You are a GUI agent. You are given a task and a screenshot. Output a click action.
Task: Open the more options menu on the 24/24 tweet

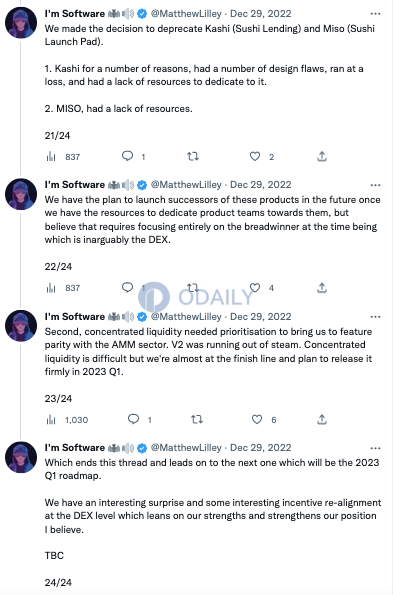pos(375,448)
